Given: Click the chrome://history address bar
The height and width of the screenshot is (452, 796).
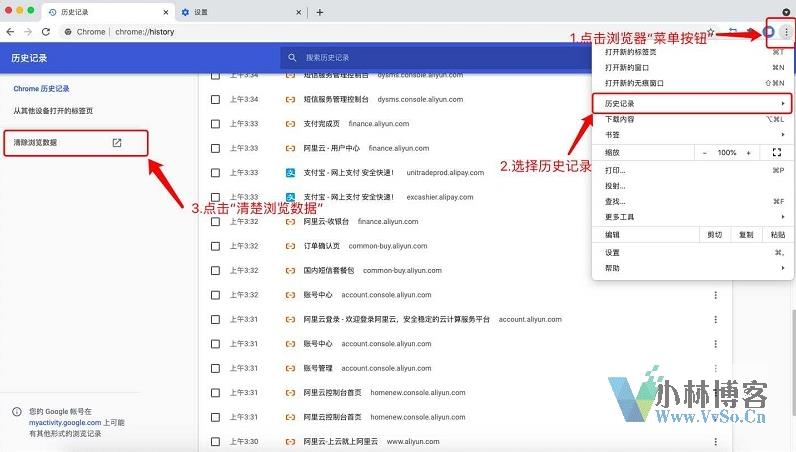Looking at the screenshot, I should pos(145,31).
